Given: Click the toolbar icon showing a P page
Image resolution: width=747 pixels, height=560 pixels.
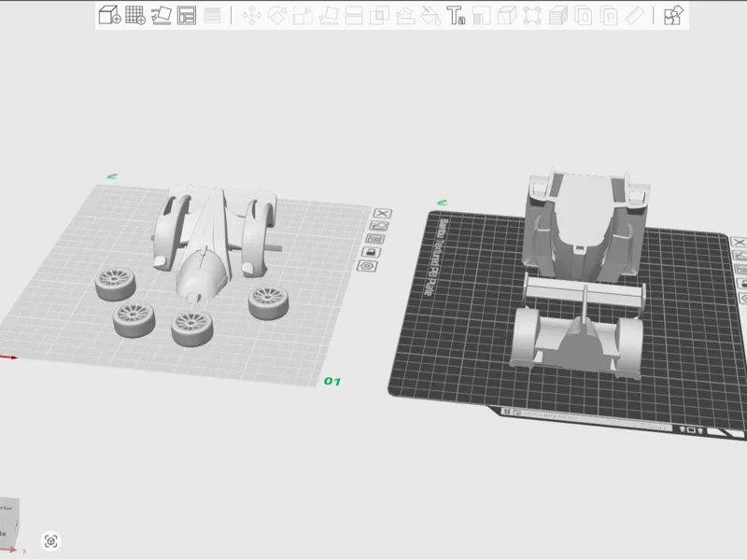Looking at the screenshot, I should tap(609, 16).
